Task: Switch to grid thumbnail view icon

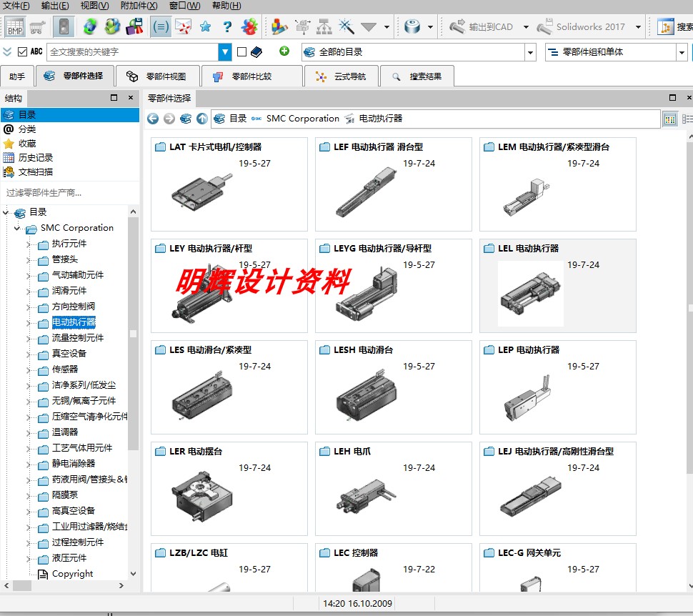Action: 670,119
